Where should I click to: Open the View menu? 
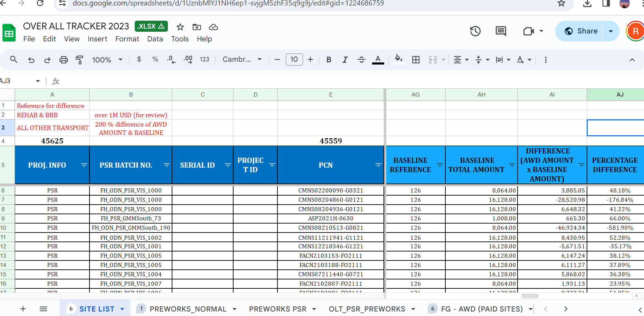pyautogui.click(x=72, y=39)
